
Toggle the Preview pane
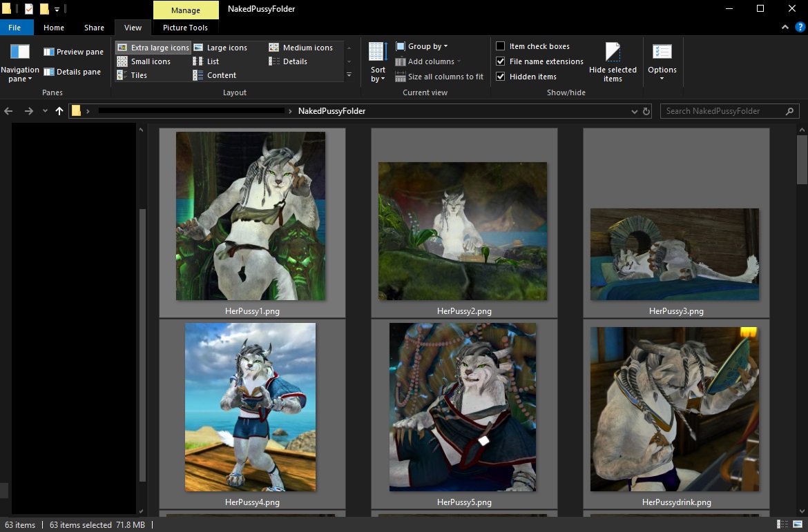click(73, 52)
